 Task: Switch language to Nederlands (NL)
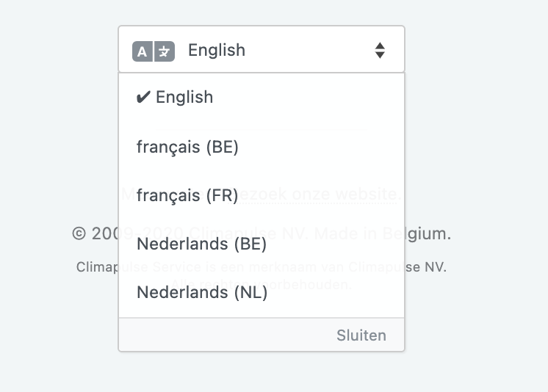click(262, 292)
